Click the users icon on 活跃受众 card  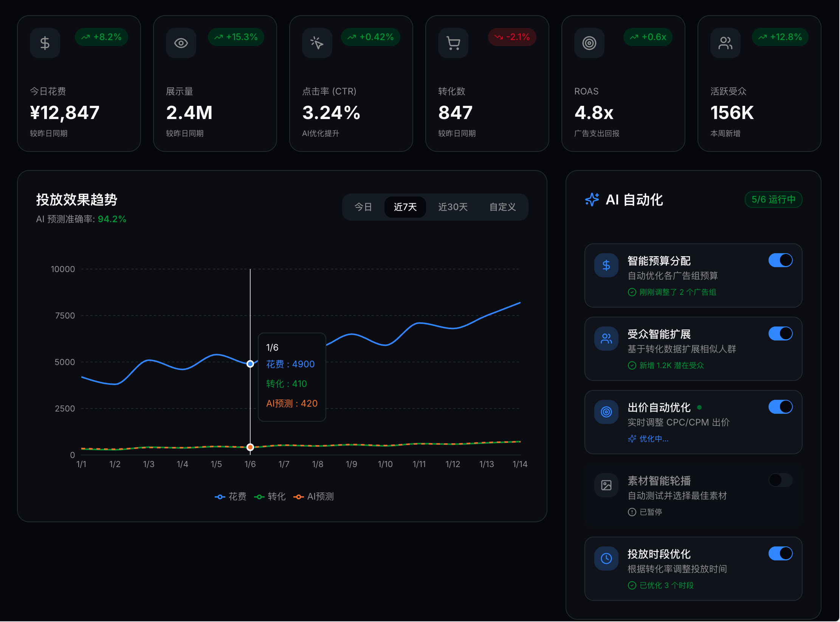pyautogui.click(x=725, y=43)
